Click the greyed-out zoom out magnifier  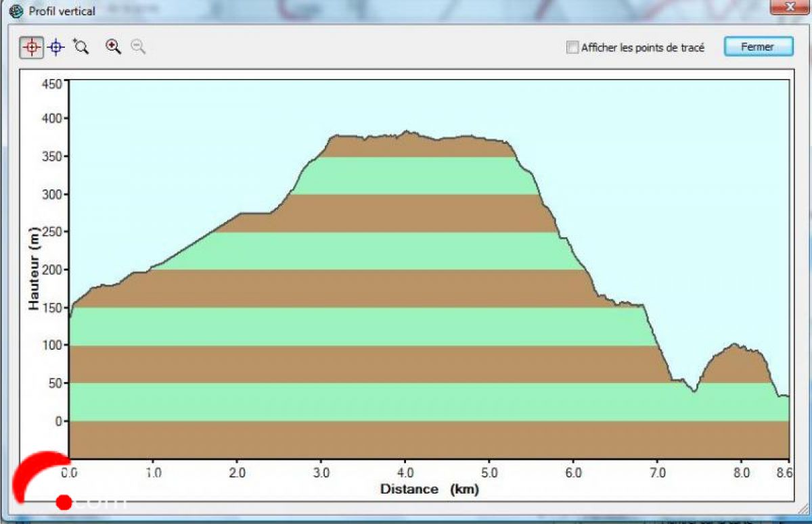pos(138,47)
